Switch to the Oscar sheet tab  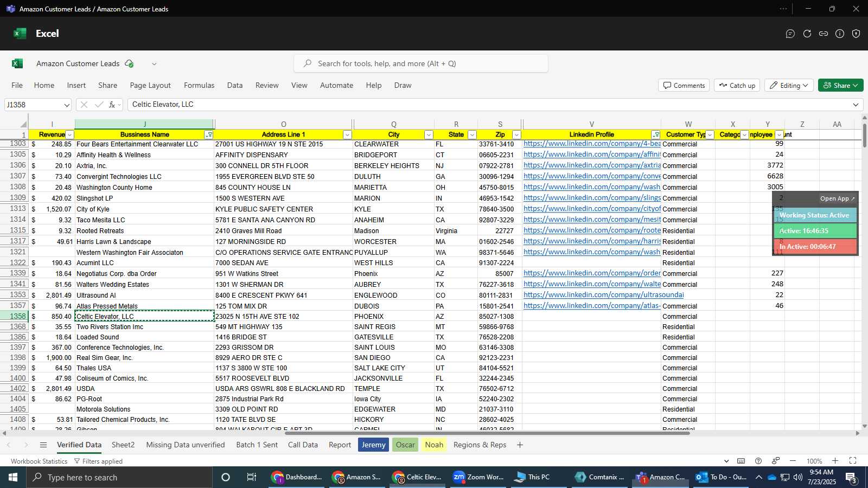[405, 445]
